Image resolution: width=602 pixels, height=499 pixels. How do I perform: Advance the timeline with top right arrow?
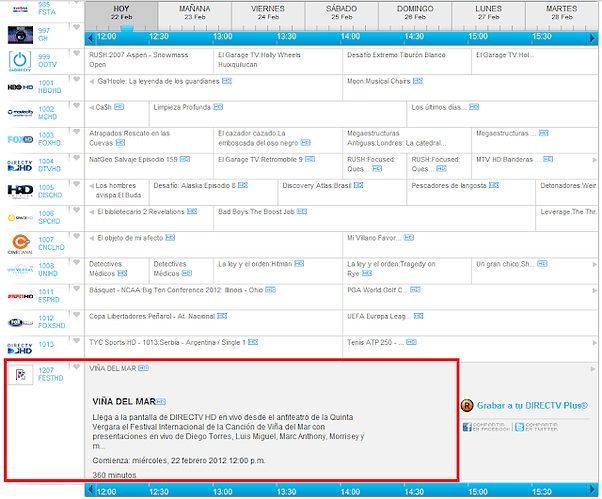[590, 35]
